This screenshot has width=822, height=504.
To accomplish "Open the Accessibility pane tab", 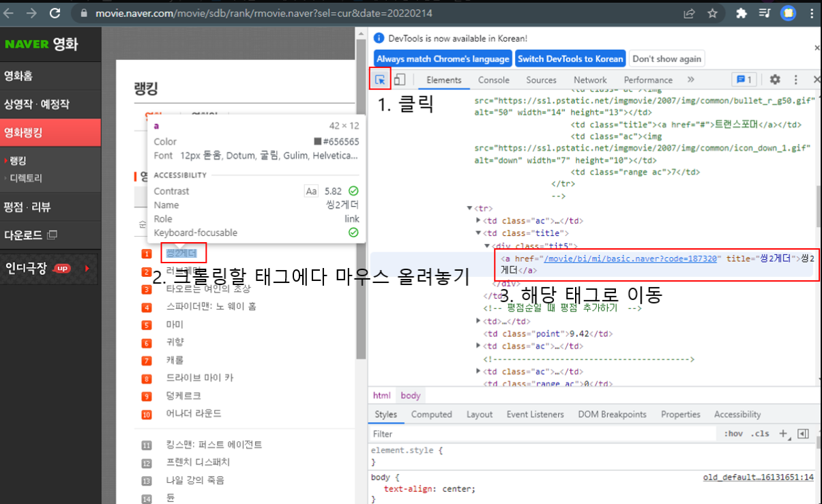I will (x=737, y=414).
